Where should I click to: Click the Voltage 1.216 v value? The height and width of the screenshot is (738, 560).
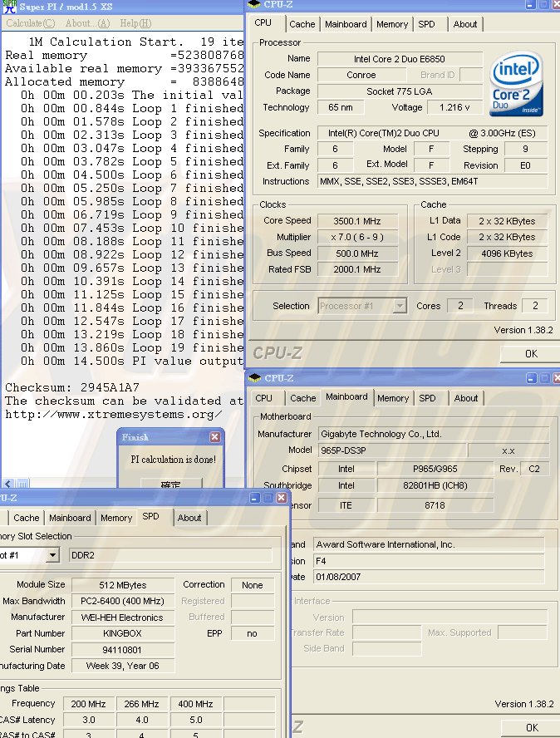[x=454, y=107]
